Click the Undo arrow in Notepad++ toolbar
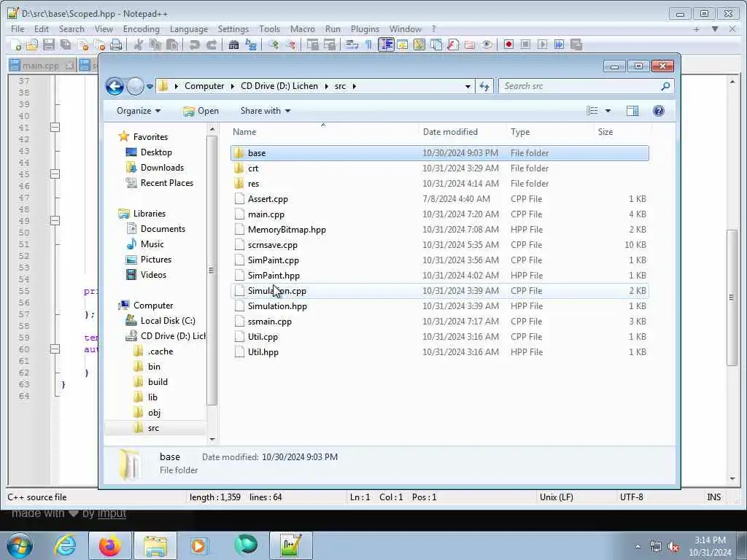The image size is (747, 560). [x=194, y=44]
